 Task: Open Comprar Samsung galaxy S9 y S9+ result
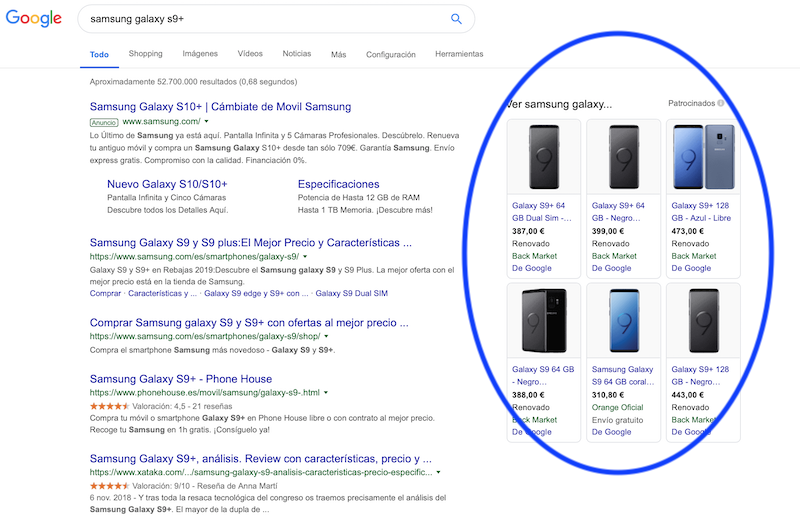point(249,323)
